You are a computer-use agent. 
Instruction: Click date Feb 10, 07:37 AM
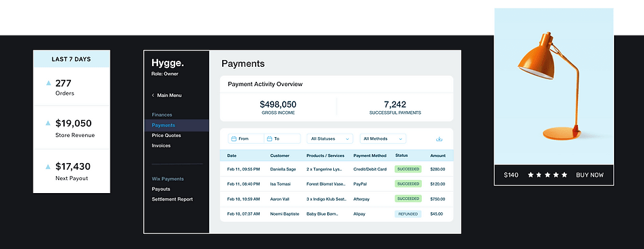243,214
